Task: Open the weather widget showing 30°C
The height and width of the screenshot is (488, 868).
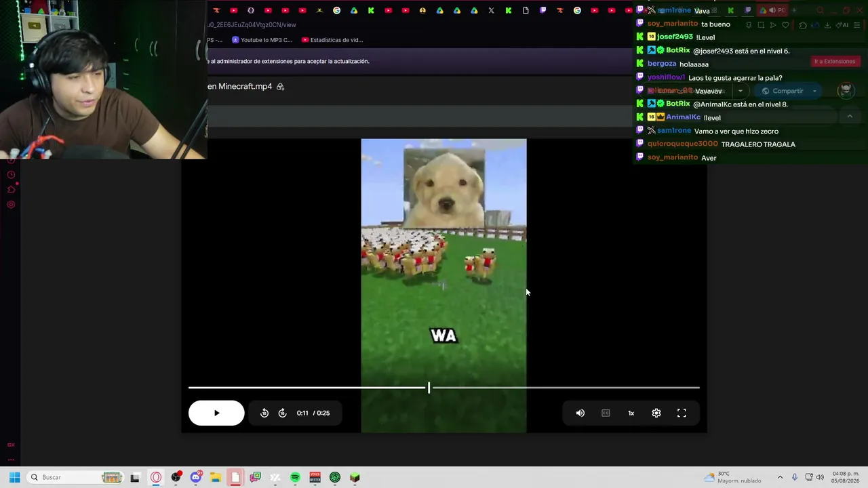Action: [x=734, y=477]
